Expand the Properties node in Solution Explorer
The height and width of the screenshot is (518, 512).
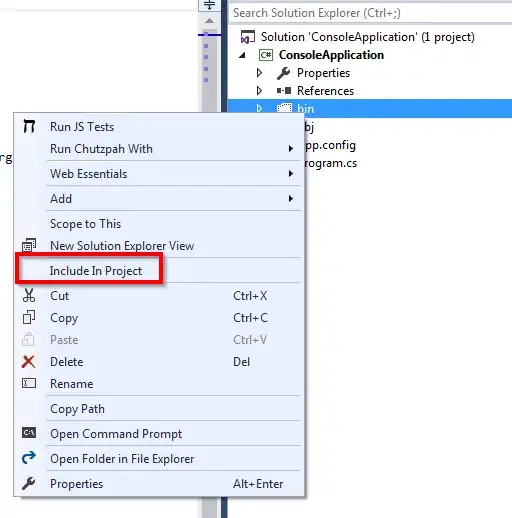[x=259, y=73]
